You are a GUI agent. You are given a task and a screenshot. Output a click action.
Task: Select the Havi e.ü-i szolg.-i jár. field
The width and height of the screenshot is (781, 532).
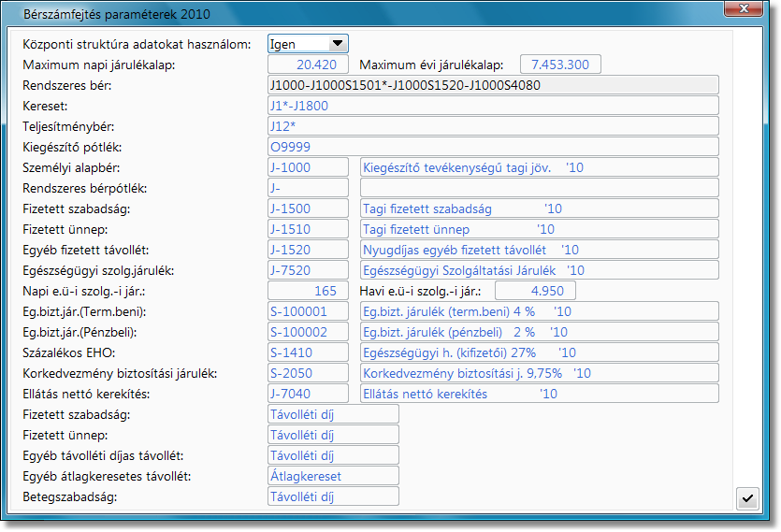(x=535, y=291)
